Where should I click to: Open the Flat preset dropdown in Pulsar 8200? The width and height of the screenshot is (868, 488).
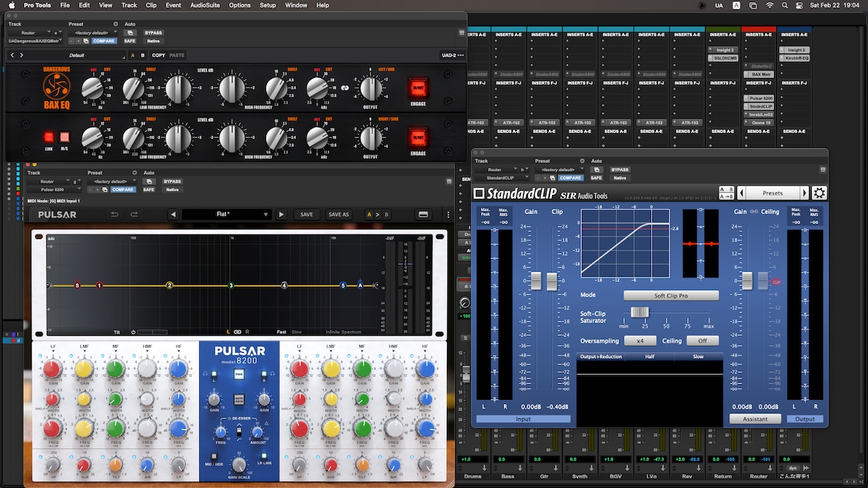tap(226, 214)
